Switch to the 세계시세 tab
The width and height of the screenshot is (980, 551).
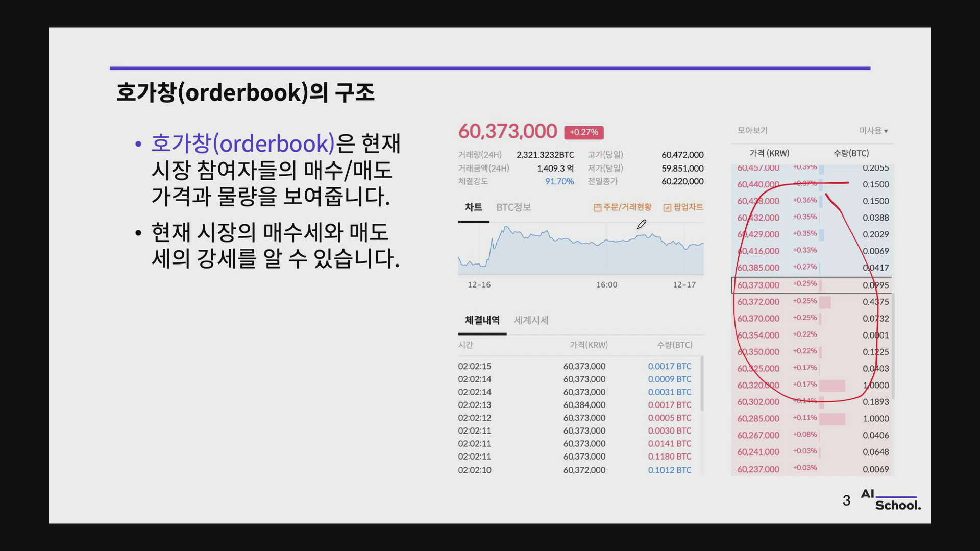click(x=531, y=320)
